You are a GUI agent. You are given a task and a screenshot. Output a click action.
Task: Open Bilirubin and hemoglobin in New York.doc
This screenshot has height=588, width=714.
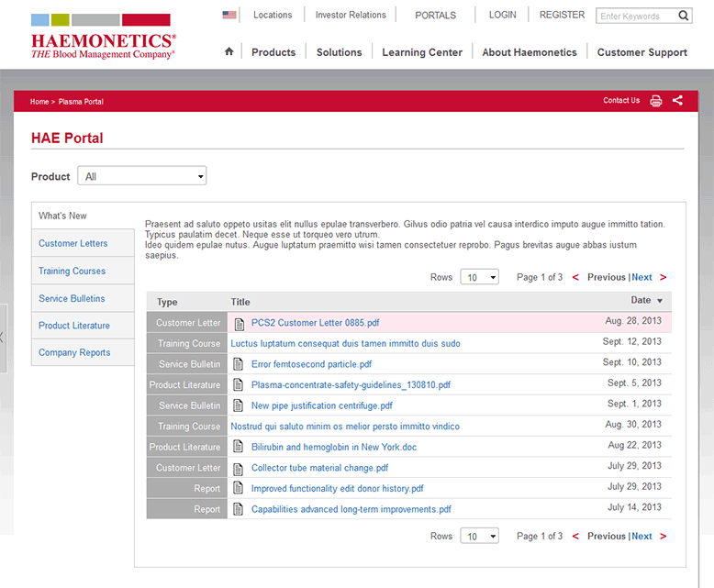tap(334, 447)
